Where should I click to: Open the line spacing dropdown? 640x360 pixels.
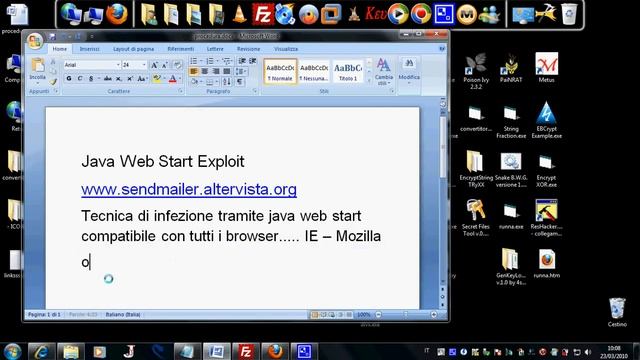(x=242, y=71)
